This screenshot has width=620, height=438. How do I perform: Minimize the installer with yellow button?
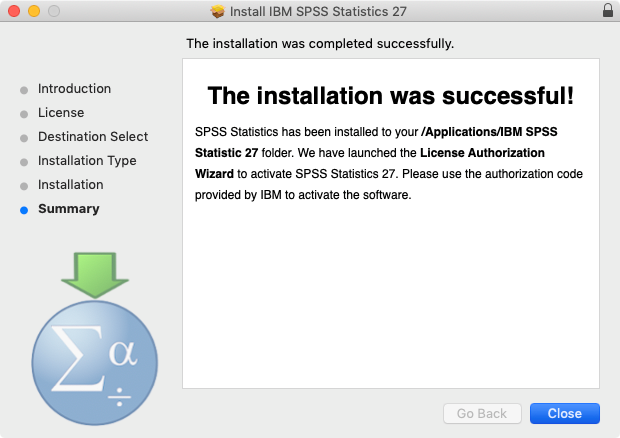point(34,11)
